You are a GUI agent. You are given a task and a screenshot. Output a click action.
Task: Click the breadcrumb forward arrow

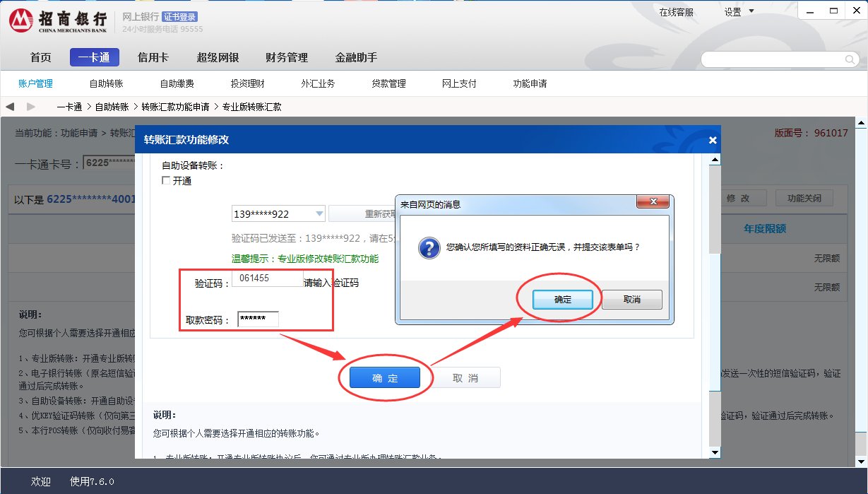tap(30, 106)
